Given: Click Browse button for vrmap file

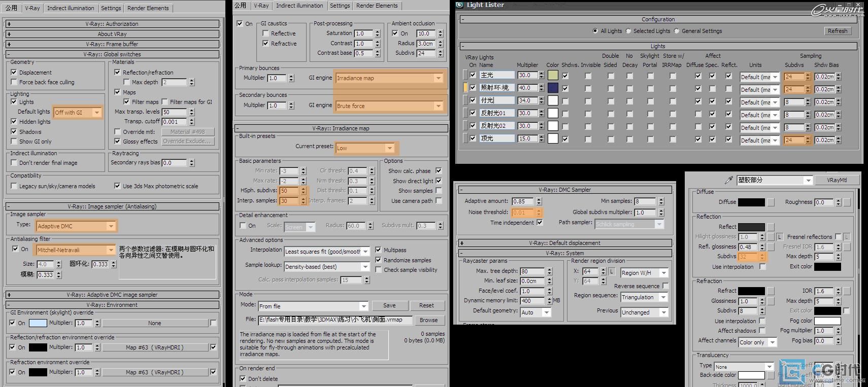Looking at the screenshot, I should point(428,320).
